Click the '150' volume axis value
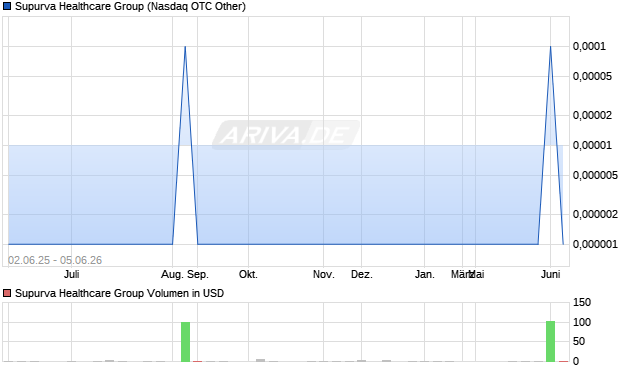 pyautogui.click(x=582, y=303)
